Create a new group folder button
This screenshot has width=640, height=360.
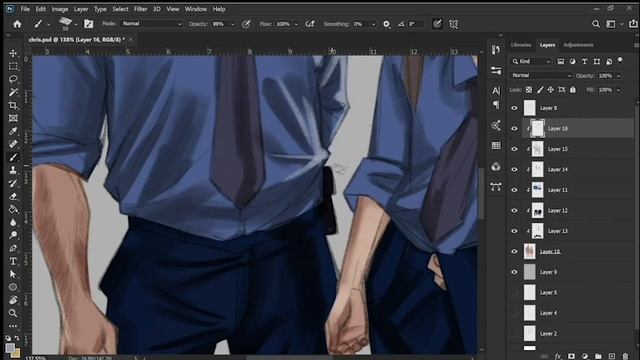598,356
